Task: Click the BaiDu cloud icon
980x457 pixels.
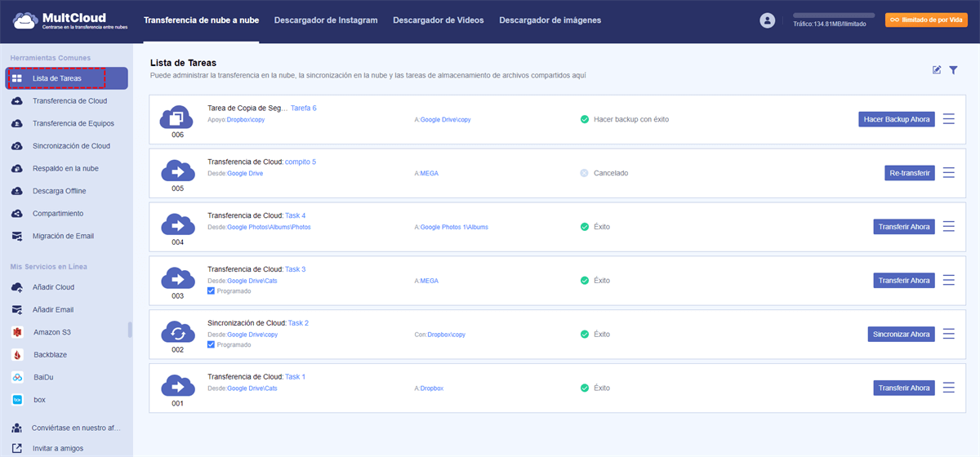Action: pyautogui.click(x=17, y=377)
